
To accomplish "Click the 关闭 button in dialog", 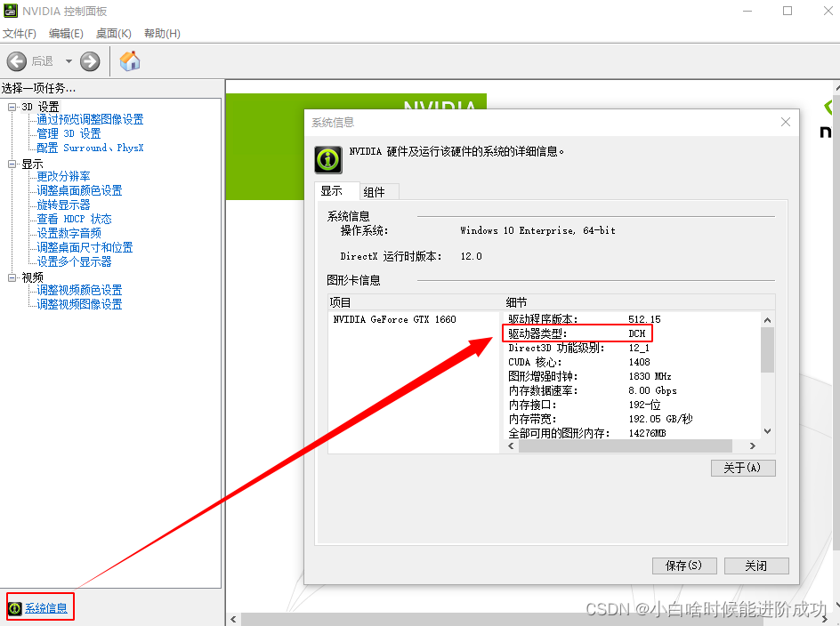I will tap(756, 566).
